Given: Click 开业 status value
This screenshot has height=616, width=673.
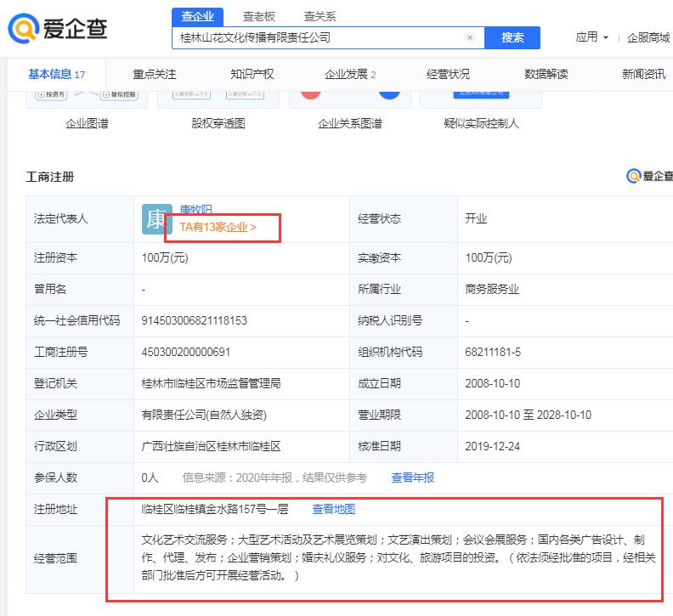Looking at the screenshot, I should (x=476, y=219).
